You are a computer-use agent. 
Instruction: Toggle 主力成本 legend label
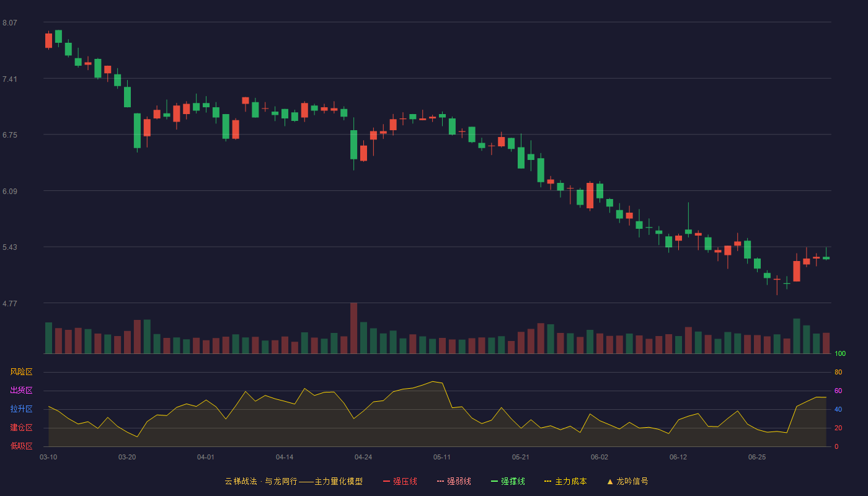pyautogui.click(x=571, y=481)
